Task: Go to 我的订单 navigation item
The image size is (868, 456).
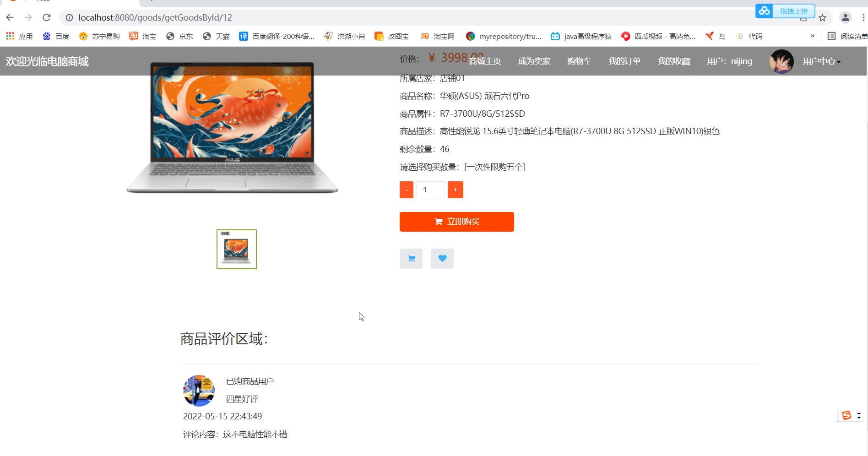Action: [x=624, y=61]
